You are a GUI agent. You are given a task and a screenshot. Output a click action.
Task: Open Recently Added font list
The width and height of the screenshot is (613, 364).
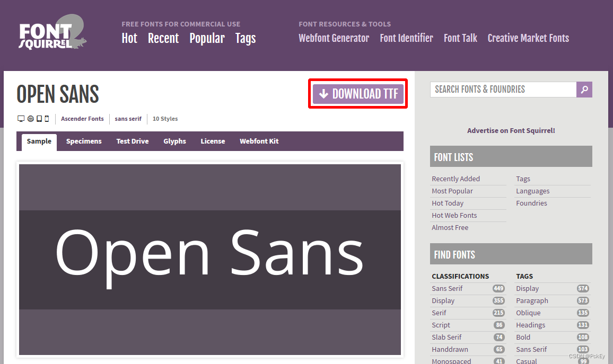coord(456,179)
